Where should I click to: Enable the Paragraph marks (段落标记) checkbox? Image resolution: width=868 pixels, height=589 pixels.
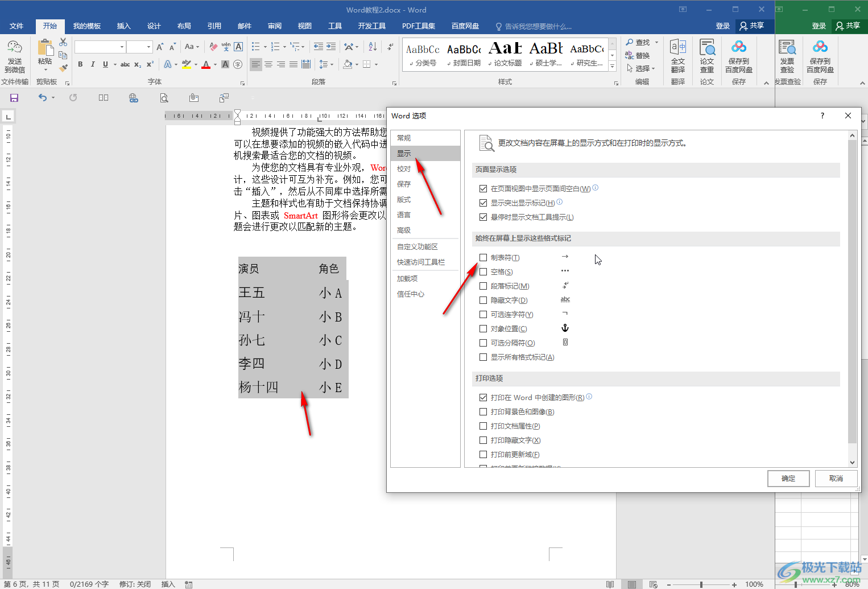pyautogui.click(x=483, y=286)
